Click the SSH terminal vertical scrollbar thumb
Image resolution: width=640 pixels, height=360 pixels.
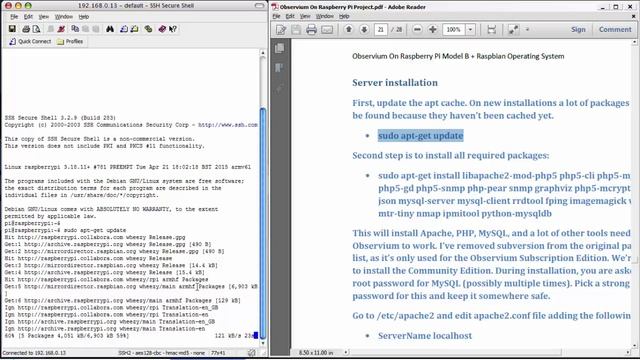pyautogui.click(x=263, y=222)
